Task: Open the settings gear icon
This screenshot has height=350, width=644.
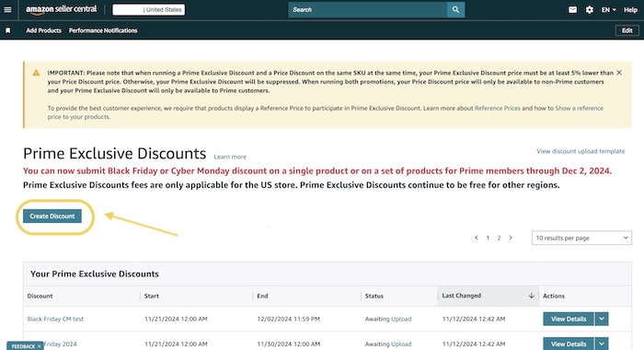Action: coord(590,9)
